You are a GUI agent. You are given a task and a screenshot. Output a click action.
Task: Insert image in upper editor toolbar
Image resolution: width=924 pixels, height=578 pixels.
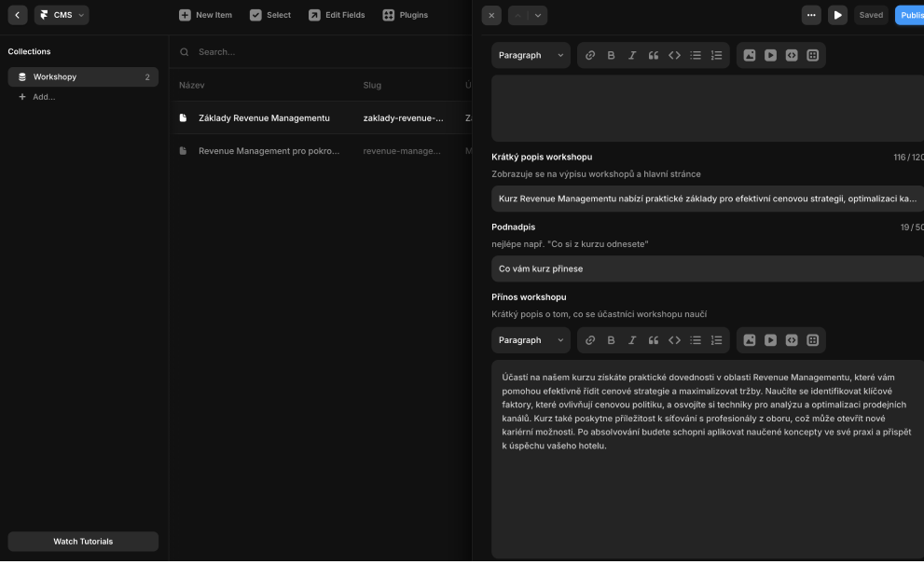click(x=750, y=55)
